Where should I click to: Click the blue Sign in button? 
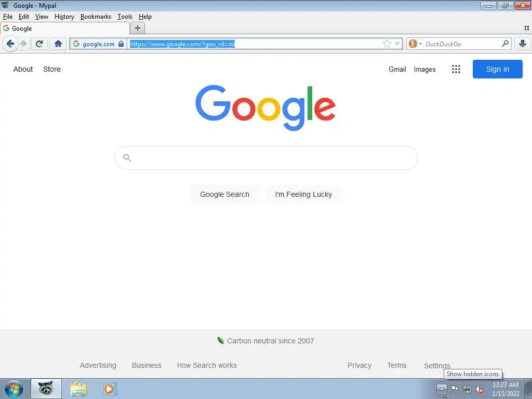click(497, 69)
